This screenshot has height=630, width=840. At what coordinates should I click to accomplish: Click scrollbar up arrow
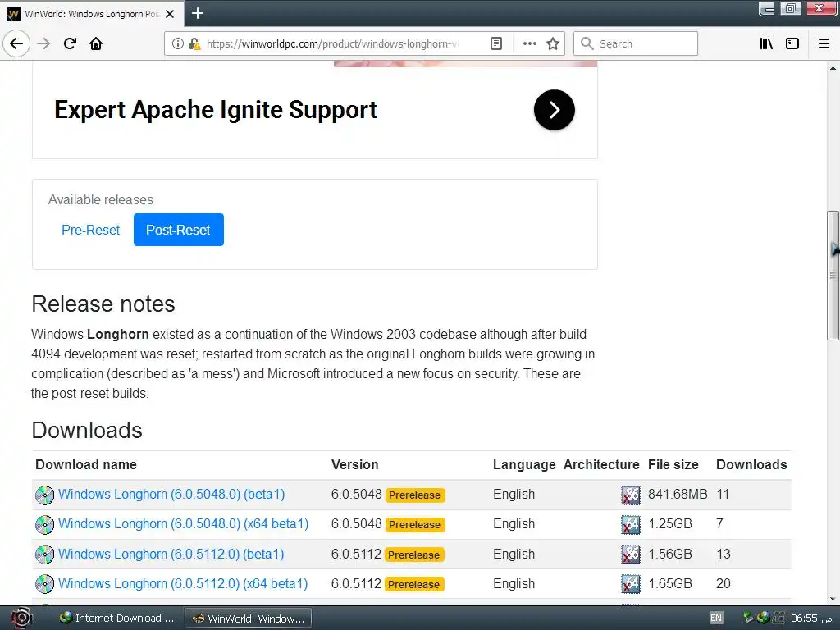click(833, 68)
